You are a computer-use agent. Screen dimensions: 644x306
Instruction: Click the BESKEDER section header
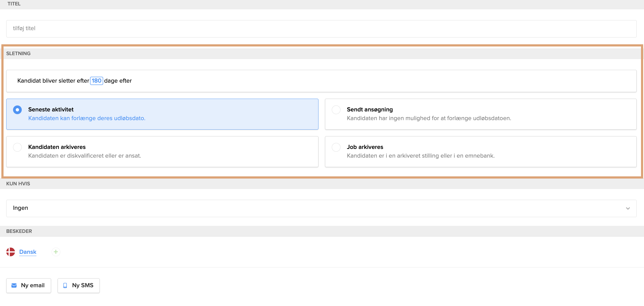click(x=19, y=231)
